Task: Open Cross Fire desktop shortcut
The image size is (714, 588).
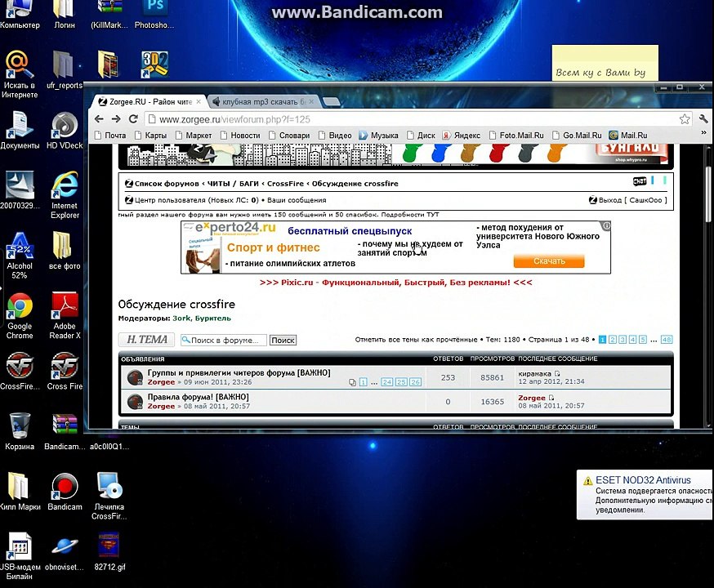Action: [65, 372]
